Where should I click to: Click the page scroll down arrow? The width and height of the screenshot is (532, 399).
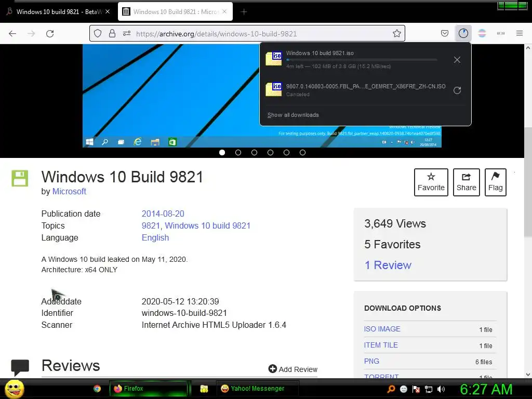(x=528, y=375)
